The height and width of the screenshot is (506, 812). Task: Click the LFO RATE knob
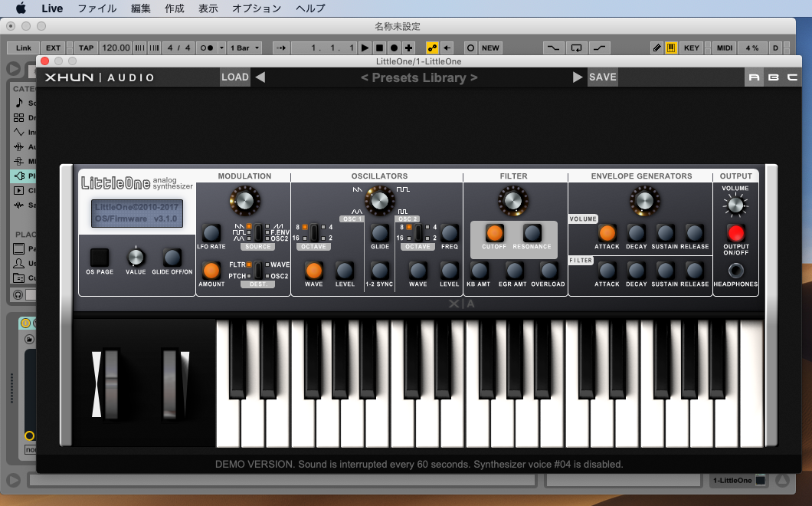click(211, 233)
